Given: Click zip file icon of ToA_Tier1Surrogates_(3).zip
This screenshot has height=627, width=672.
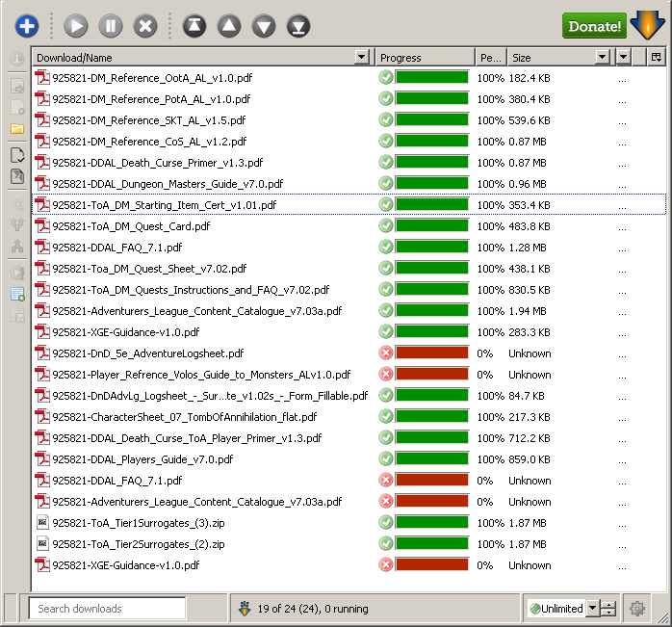Looking at the screenshot, I should pyautogui.click(x=42, y=522).
